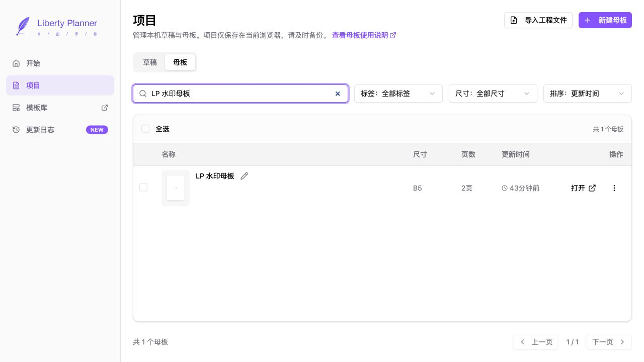
Task: Open the 排序：更新时间 dropdown
Action: [588, 94]
